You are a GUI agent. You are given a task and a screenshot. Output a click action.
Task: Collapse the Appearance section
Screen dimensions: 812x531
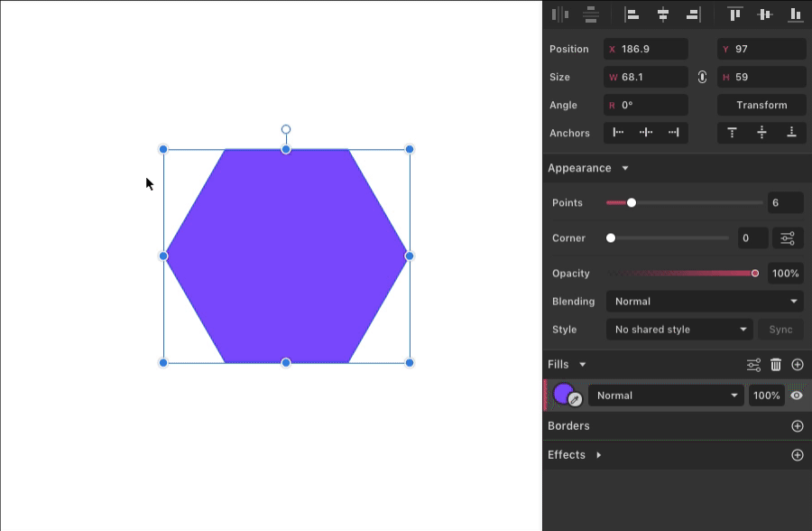[625, 169]
